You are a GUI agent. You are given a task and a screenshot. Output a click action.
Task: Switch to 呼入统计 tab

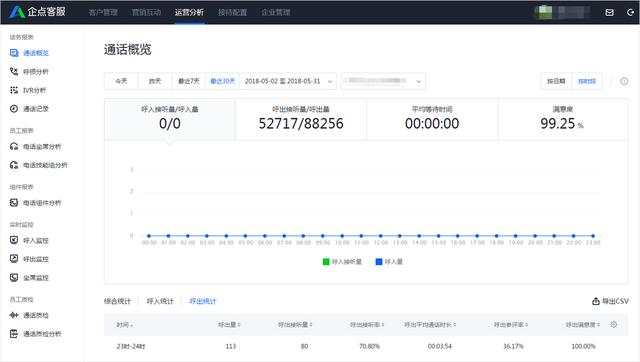coord(160,301)
